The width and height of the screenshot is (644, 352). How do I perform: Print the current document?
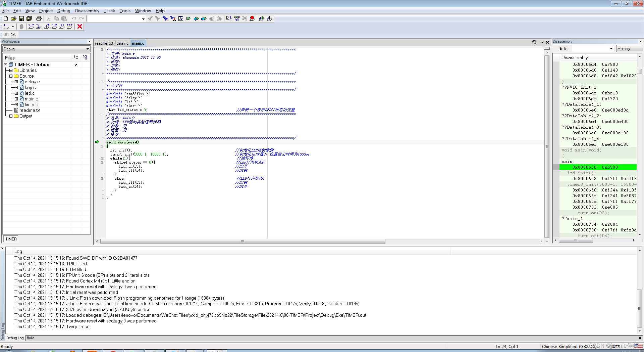click(x=39, y=18)
